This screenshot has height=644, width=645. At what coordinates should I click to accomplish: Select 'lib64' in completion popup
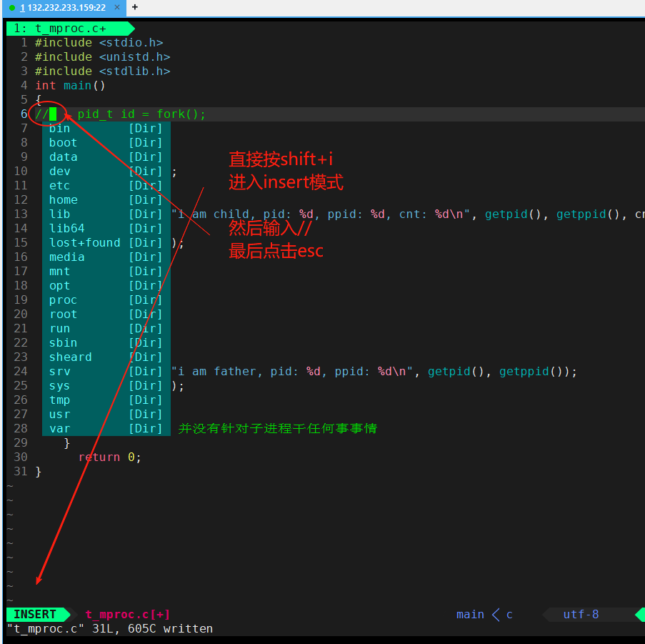click(x=106, y=229)
